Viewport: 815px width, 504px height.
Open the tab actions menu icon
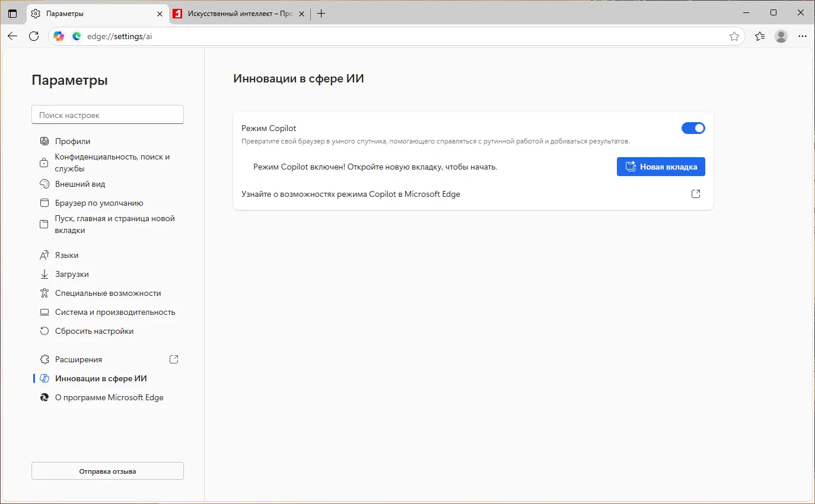pos(12,14)
